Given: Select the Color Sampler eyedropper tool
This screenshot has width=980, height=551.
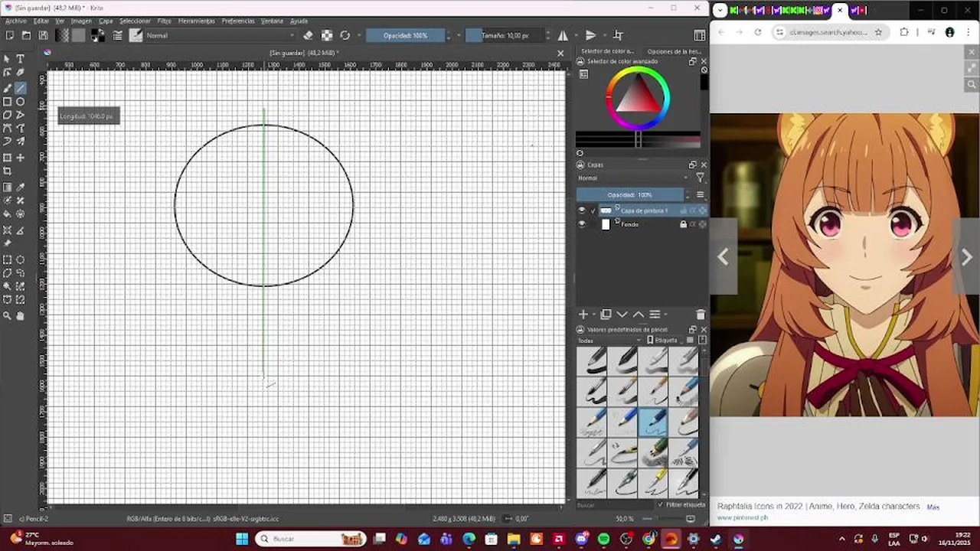Looking at the screenshot, I should click(x=21, y=187).
